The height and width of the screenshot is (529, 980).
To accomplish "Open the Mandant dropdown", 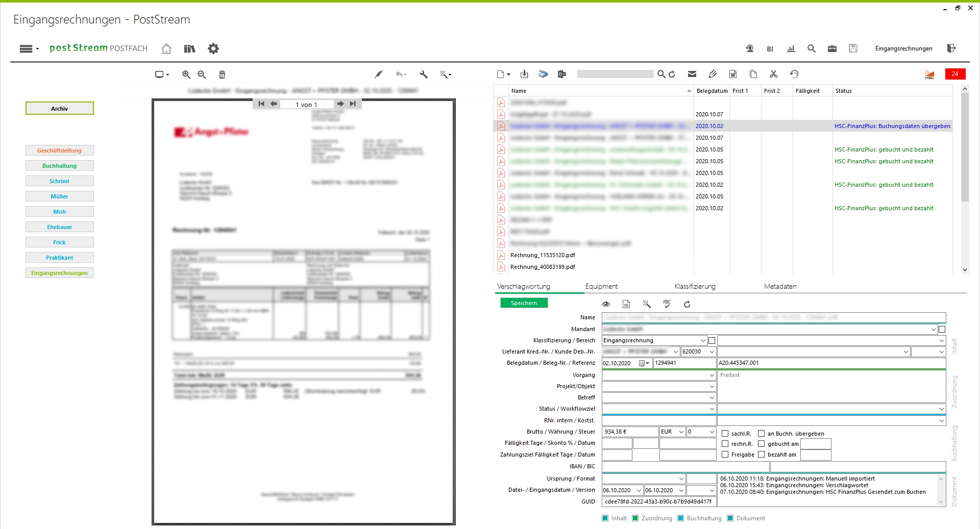I will pos(934,329).
